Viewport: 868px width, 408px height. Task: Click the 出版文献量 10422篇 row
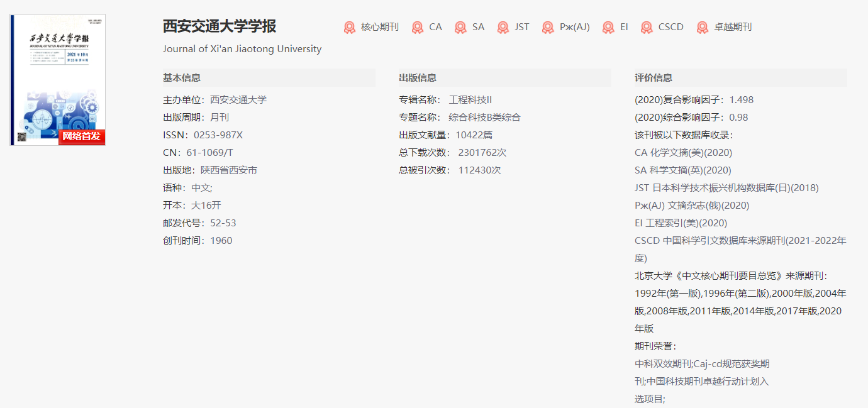tap(446, 135)
